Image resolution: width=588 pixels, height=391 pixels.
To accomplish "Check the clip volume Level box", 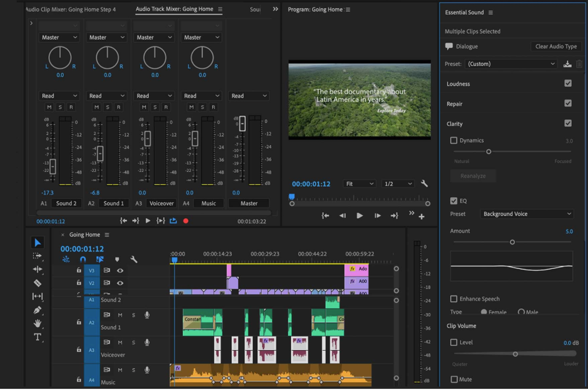I will [x=454, y=342].
